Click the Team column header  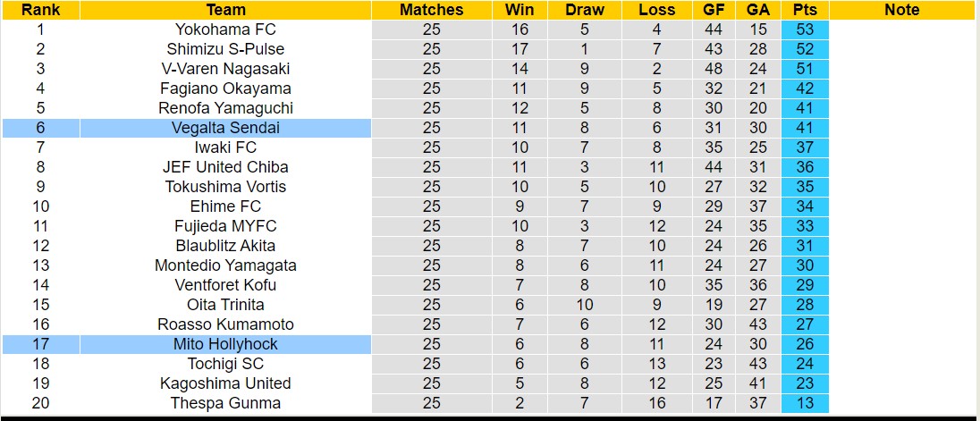(x=225, y=10)
